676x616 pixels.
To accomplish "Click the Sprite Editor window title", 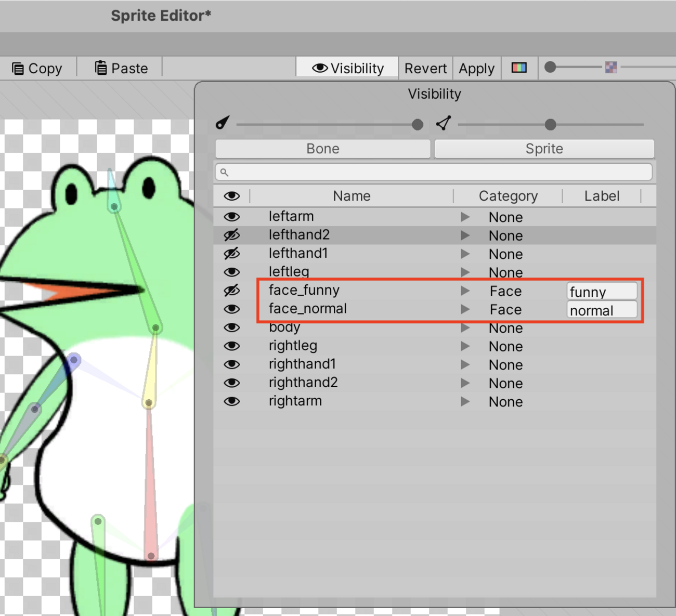I will coord(161,16).
